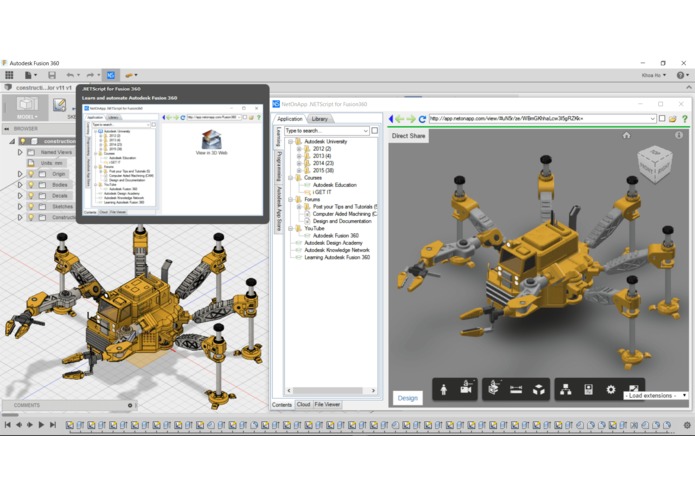Select the Autodesk App Store vertical tab
695x494 pixels.
[279, 209]
